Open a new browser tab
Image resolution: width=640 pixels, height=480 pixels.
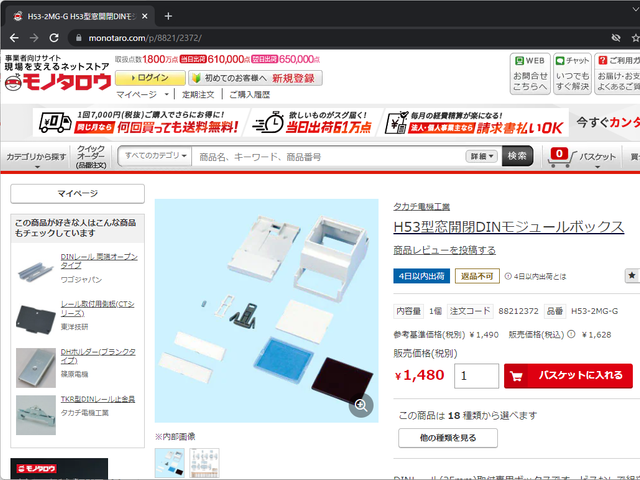[x=168, y=16]
